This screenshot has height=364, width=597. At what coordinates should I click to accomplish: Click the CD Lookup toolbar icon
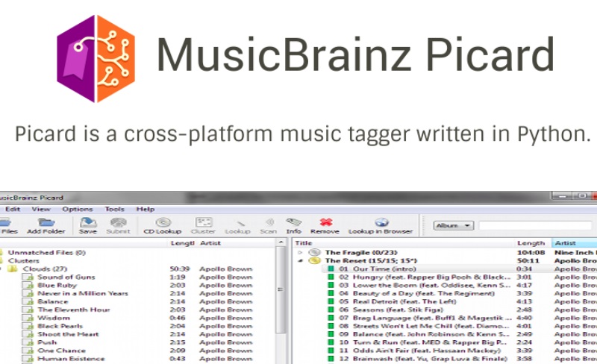point(163,222)
